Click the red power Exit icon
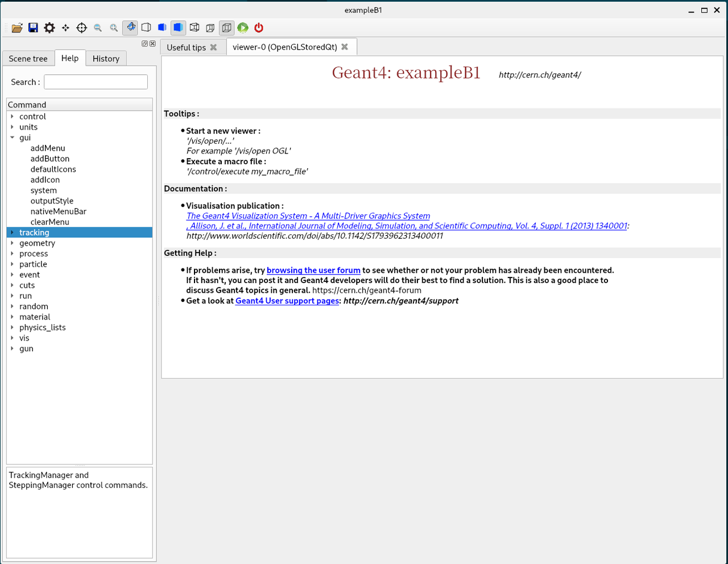 [259, 27]
